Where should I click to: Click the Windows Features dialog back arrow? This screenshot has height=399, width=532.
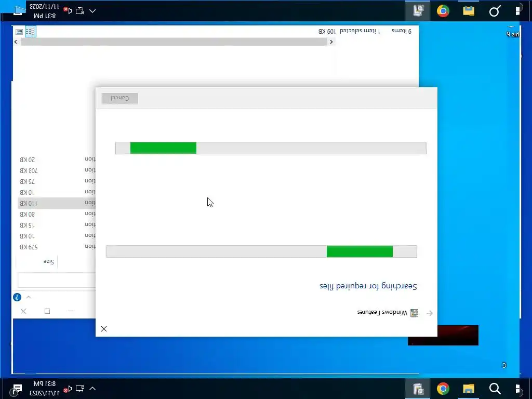pyautogui.click(x=429, y=313)
